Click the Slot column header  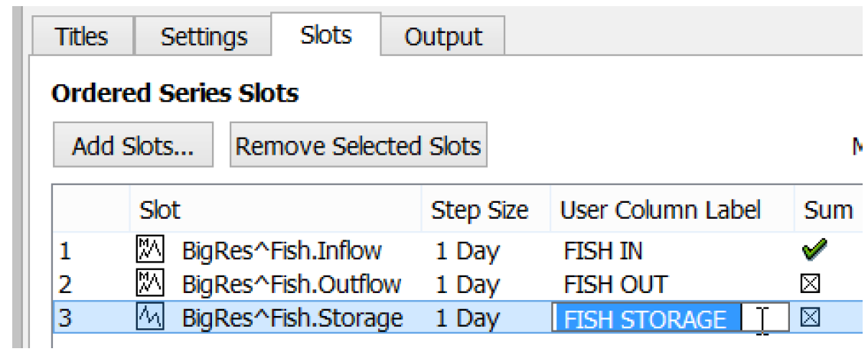[160, 209]
